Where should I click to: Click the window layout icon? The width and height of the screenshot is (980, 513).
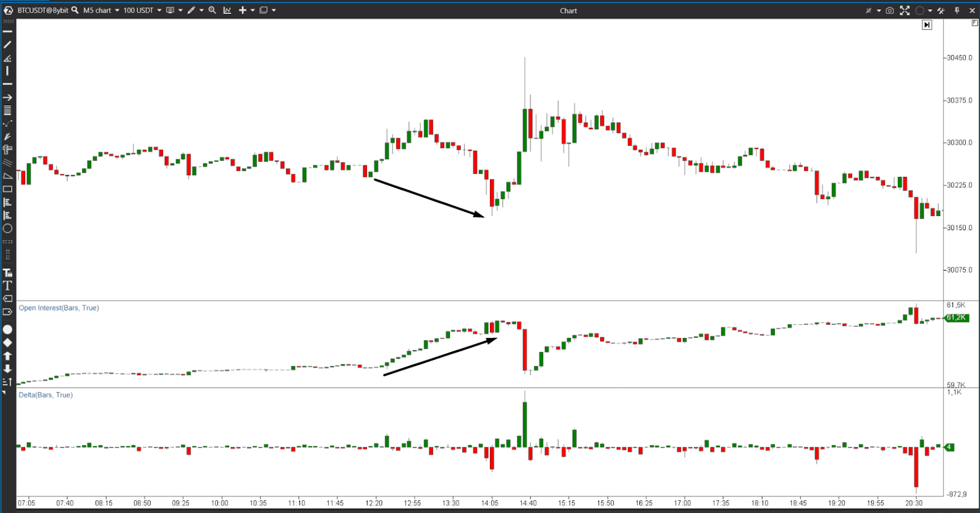pos(263,10)
